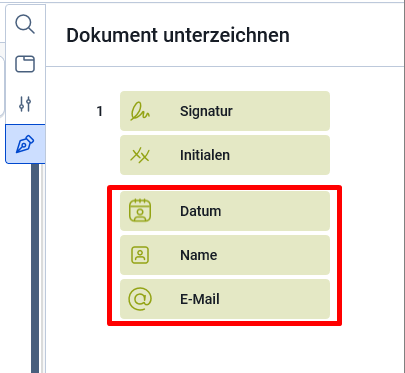Viewport: 405px width, 373px height.
Task: Click the calendar date icon
Action: pyautogui.click(x=140, y=210)
